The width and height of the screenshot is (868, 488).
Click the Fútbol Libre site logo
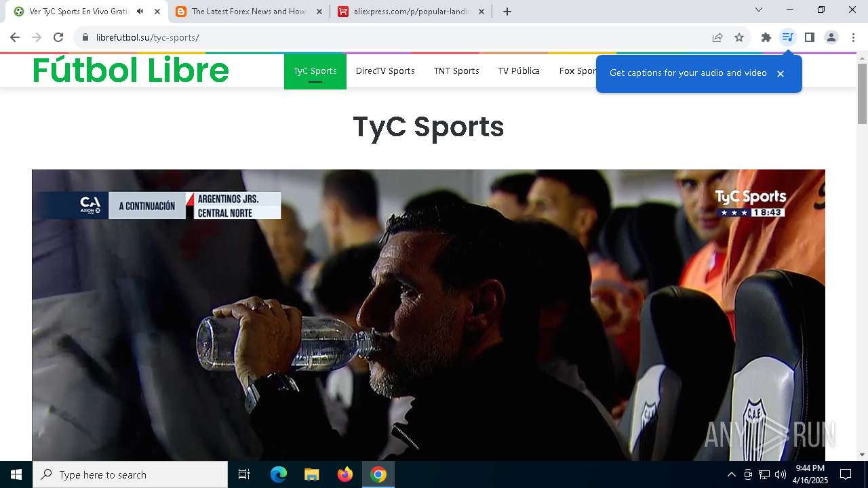[x=131, y=70]
